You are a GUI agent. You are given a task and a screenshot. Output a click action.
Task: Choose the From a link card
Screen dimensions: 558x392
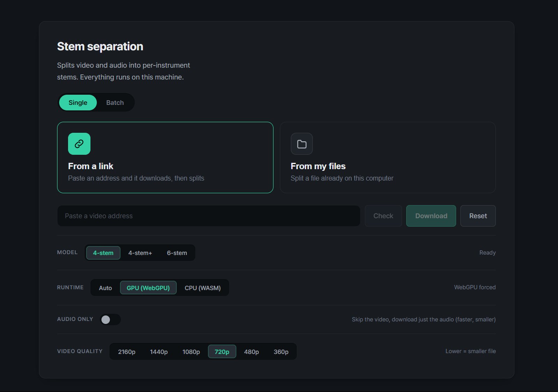(165, 157)
